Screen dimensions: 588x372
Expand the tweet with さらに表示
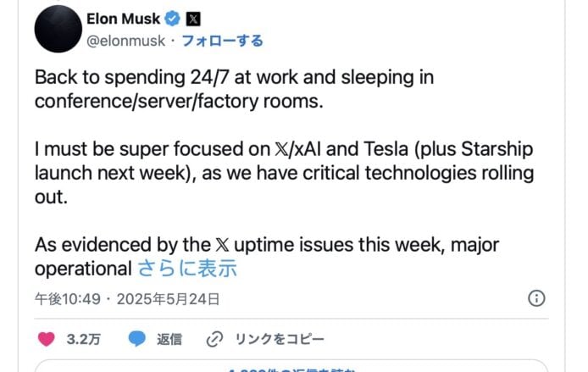[x=187, y=269]
